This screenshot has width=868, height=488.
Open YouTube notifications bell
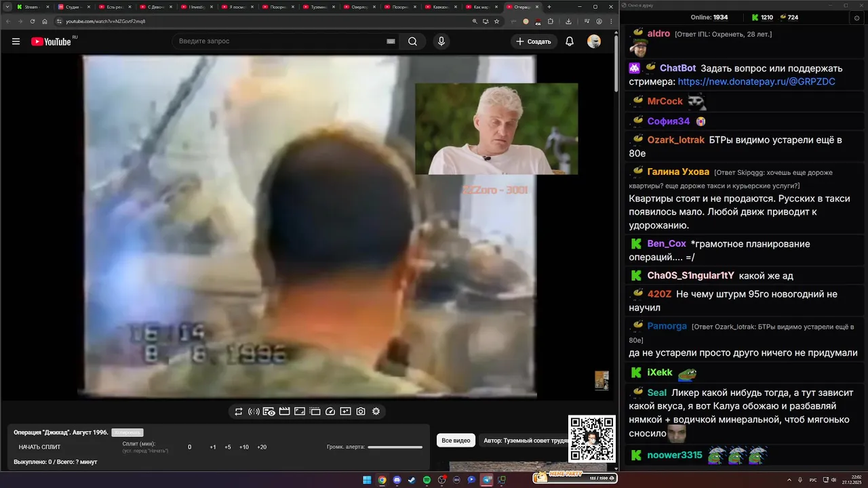point(570,41)
